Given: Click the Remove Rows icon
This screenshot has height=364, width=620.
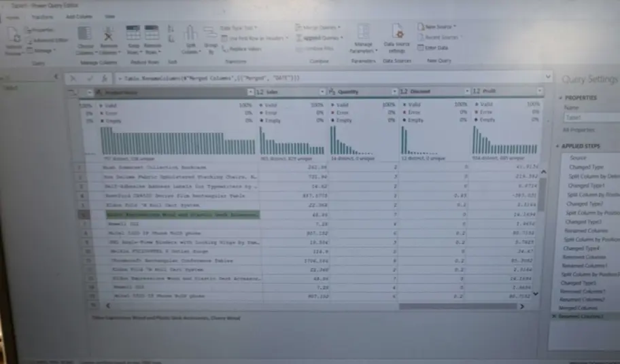Looking at the screenshot, I should coord(152,33).
